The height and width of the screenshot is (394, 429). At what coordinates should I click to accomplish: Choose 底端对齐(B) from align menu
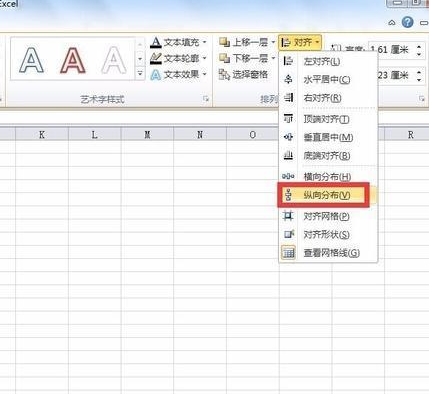pyautogui.click(x=328, y=156)
